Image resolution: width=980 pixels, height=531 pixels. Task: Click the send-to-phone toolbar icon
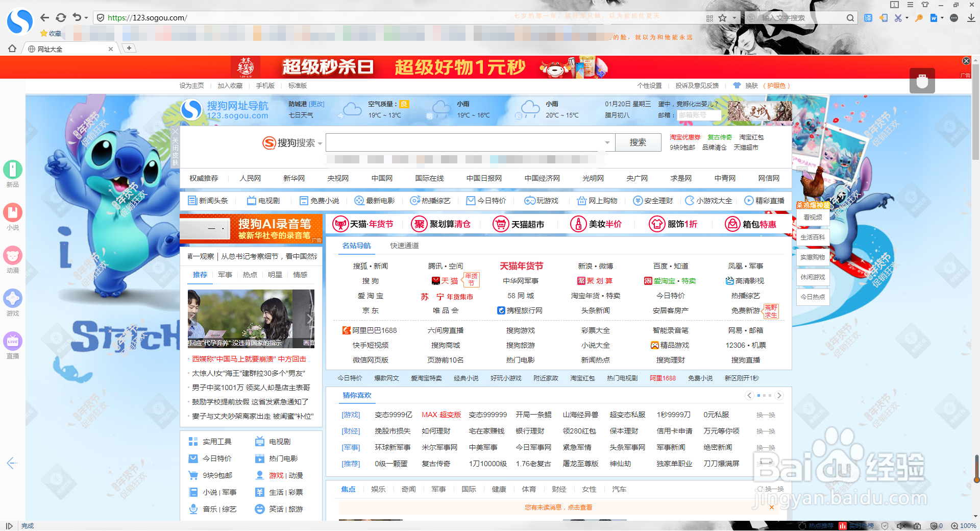[x=884, y=18]
